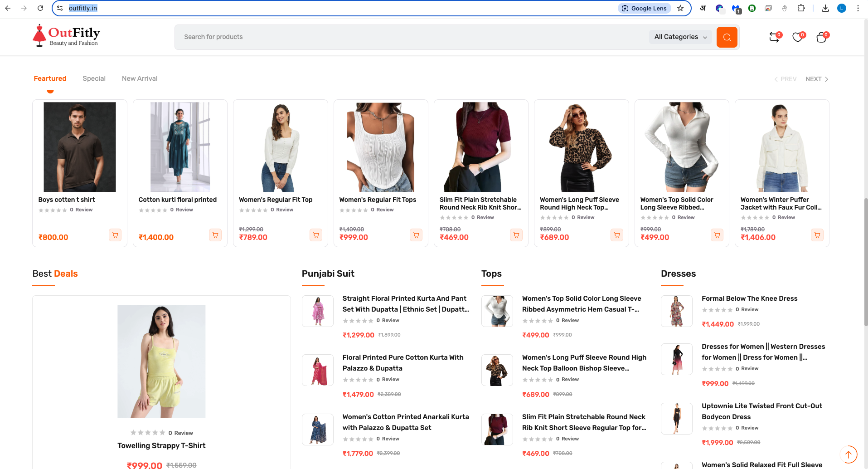Switch to the Special tab

coord(94,78)
